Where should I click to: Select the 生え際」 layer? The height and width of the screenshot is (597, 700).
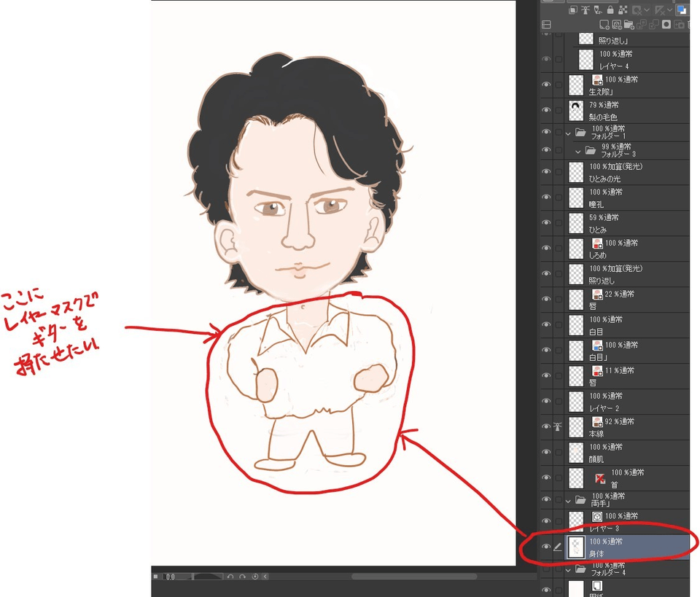pos(627,85)
